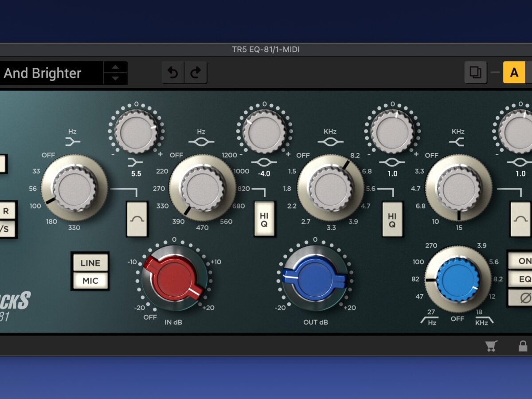532x399 pixels.
Task: Undo the last change with undo arrow
Action: point(173,73)
